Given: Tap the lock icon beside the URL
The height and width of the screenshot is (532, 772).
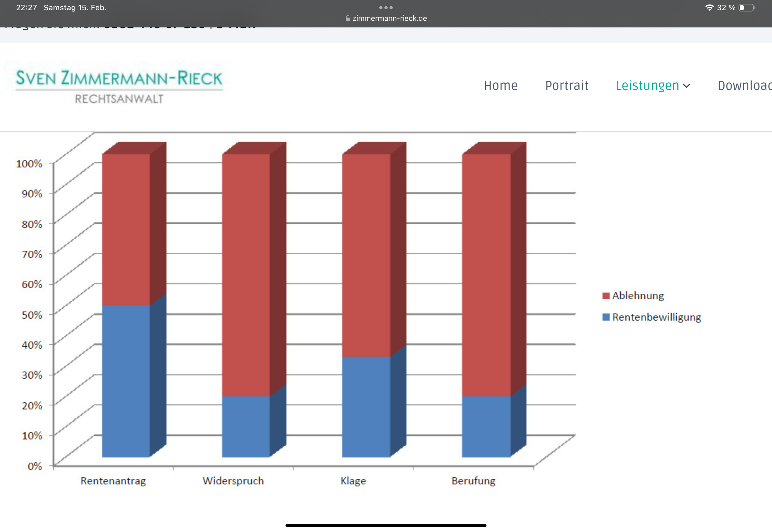Looking at the screenshot, I should click(348, 18).
